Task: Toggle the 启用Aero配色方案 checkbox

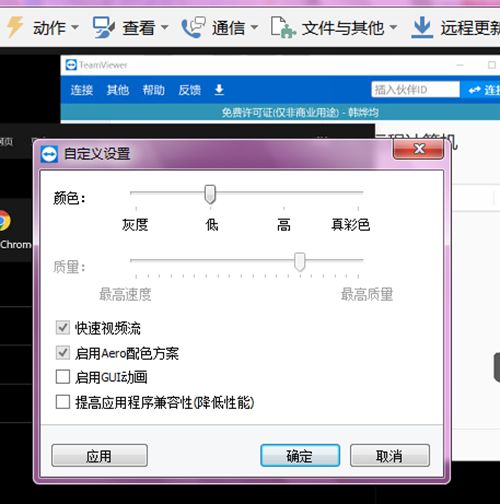Action: [63, 353]
